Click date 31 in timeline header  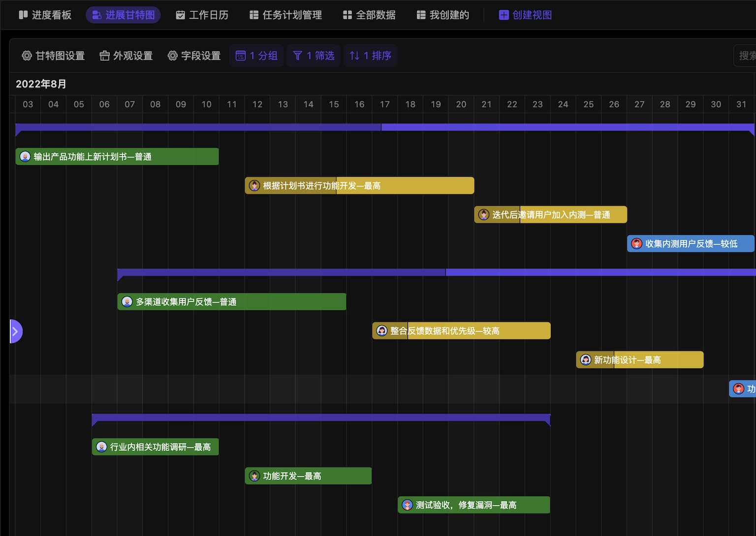[x=741, y=104]
